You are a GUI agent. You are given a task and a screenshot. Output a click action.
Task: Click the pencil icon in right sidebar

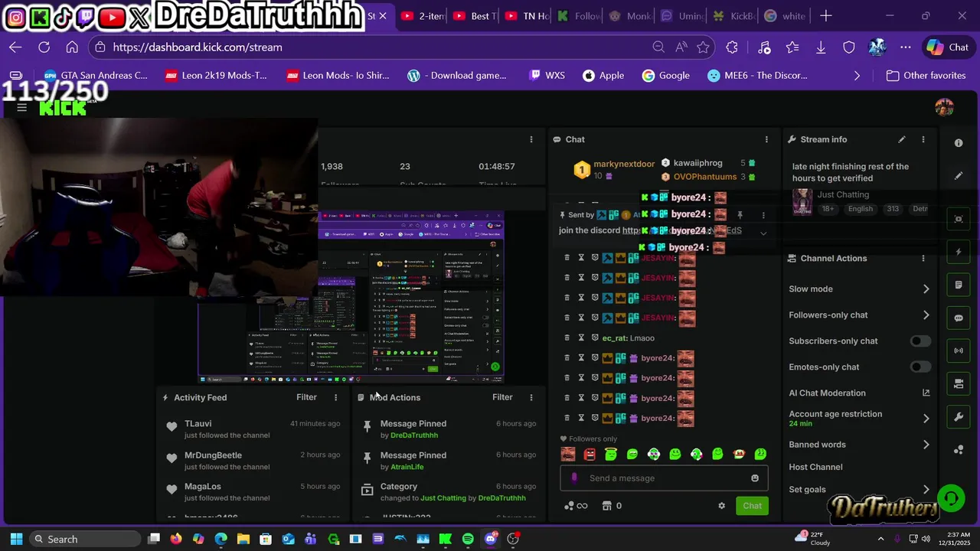pyautogui.click(x=959, y=176)
